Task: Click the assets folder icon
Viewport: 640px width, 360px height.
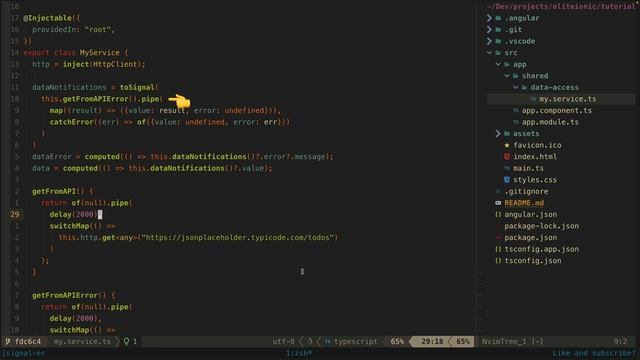Action: click(x=507, y=133)
